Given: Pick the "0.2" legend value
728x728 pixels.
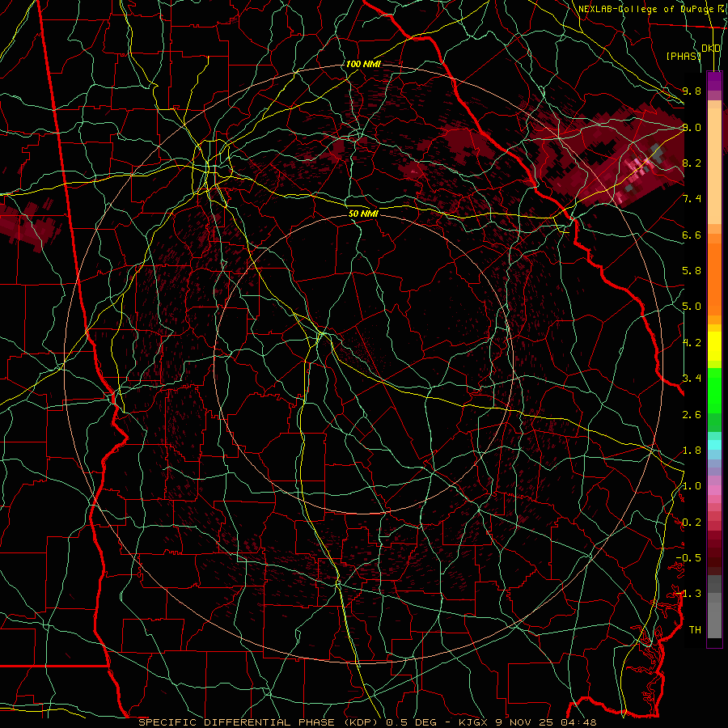Looking at the screenshot, I should (692, 523).
